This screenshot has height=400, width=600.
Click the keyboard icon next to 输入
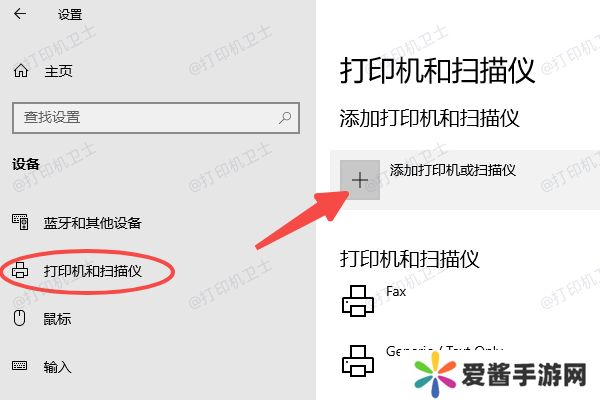pyautogui.click(x=20, y=366)
